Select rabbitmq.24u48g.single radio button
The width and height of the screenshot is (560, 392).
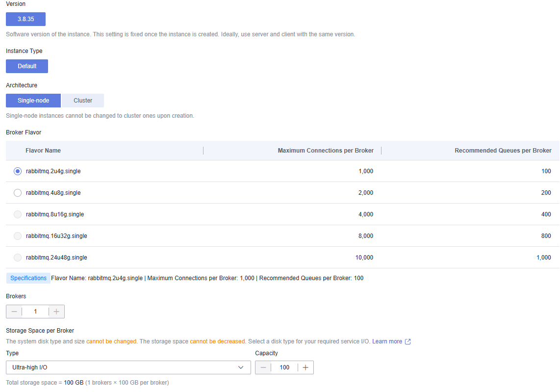pos(18,258)
